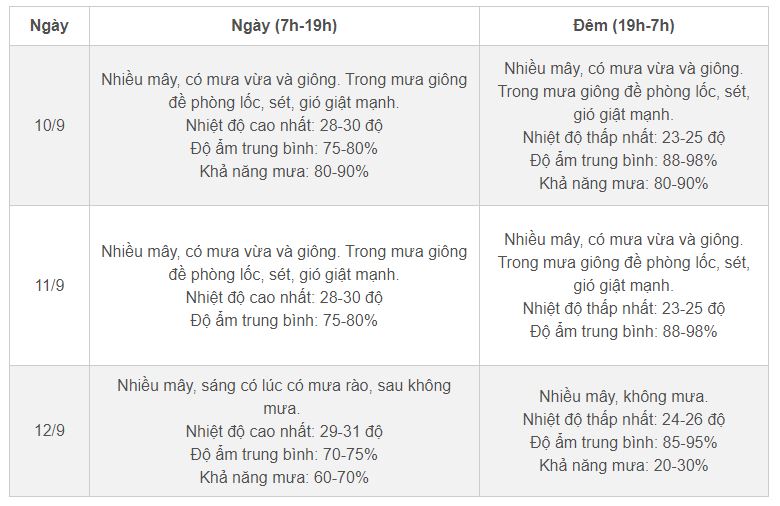Screen dimensions: 780x506
Task: Click the "Ngày" date column header
Action: pyautogui.click(x=49, y=26)
